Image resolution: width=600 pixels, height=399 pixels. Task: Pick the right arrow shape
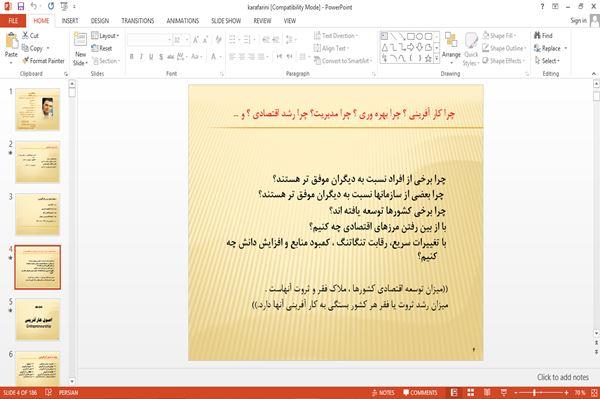click(411, 47)
